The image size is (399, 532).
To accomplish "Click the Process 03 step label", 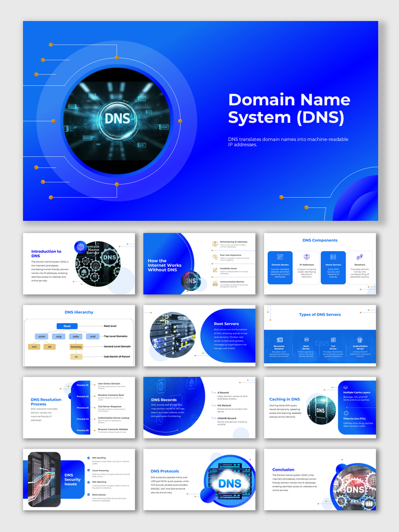I will [x=83, y=408].
